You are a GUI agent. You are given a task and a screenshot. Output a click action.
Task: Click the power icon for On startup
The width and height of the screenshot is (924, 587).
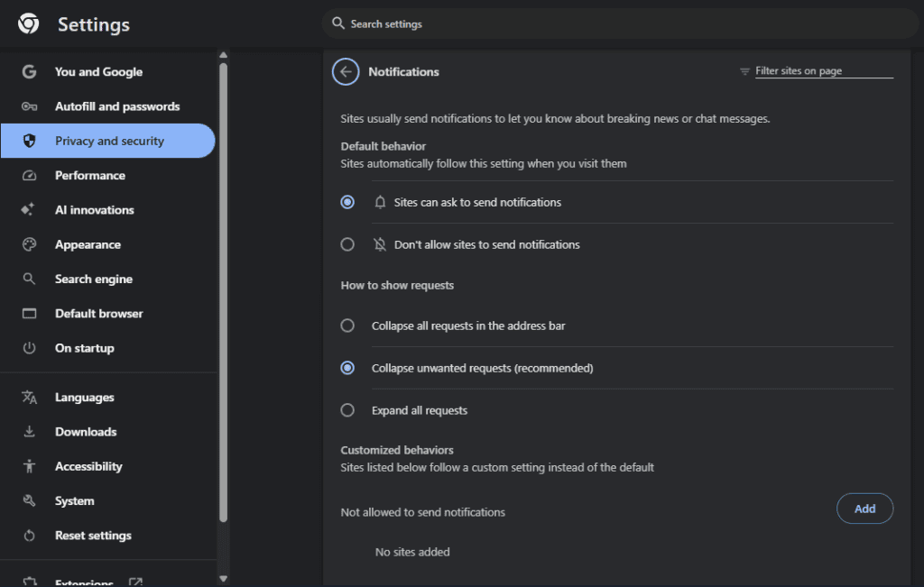pos(29,348)
